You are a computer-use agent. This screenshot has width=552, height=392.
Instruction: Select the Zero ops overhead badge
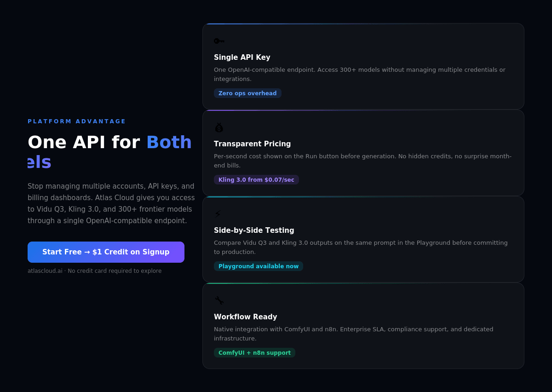click(247, 93)
